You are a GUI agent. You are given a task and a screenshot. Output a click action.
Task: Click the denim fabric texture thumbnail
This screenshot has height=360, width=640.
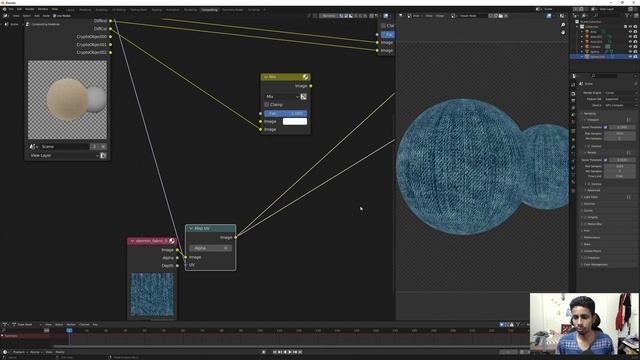pyautogui.click(x=152, y=295)
